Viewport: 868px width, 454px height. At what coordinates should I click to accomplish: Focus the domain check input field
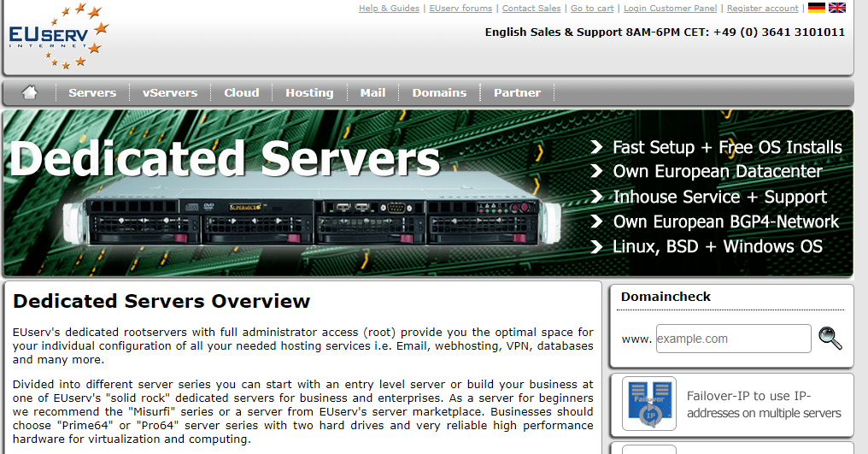tap(734, 339)
